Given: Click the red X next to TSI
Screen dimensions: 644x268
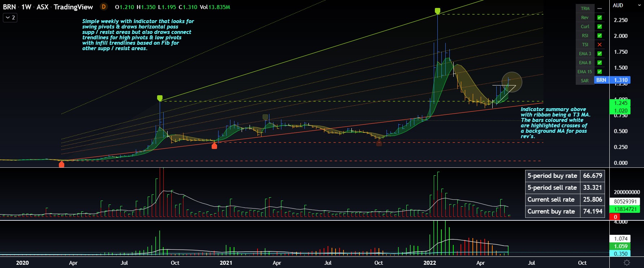Looking at the screenshot, I should (600, 45).
